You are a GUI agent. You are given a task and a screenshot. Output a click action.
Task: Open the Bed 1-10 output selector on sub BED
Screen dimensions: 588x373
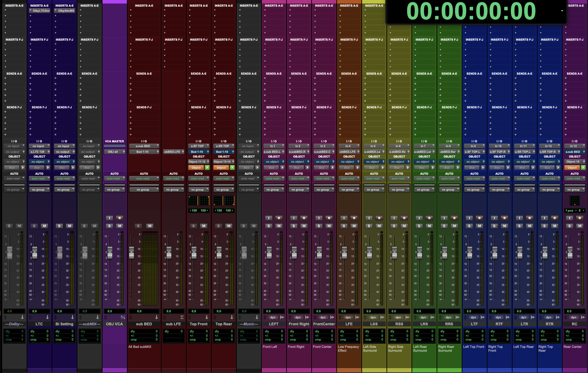click(x=144, y=152)
